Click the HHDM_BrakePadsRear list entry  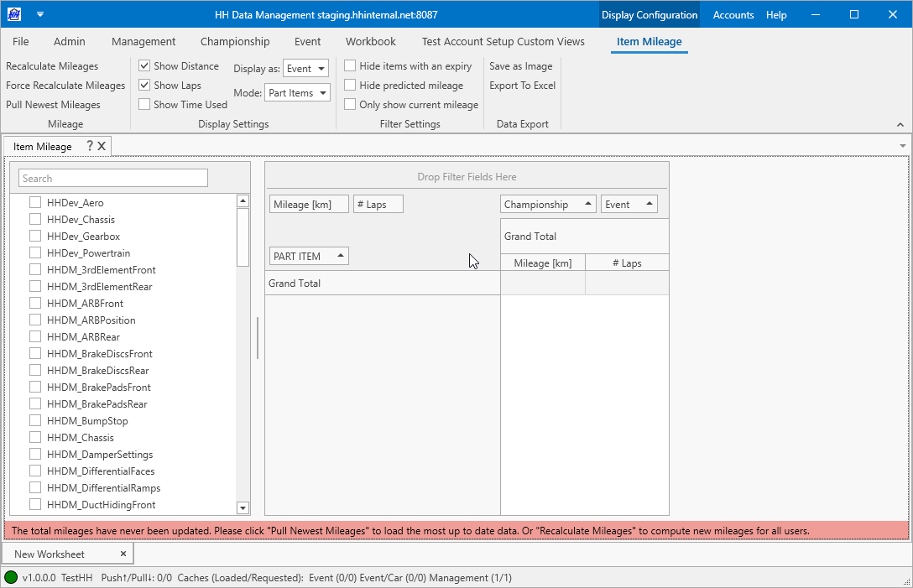pos(97,404)
